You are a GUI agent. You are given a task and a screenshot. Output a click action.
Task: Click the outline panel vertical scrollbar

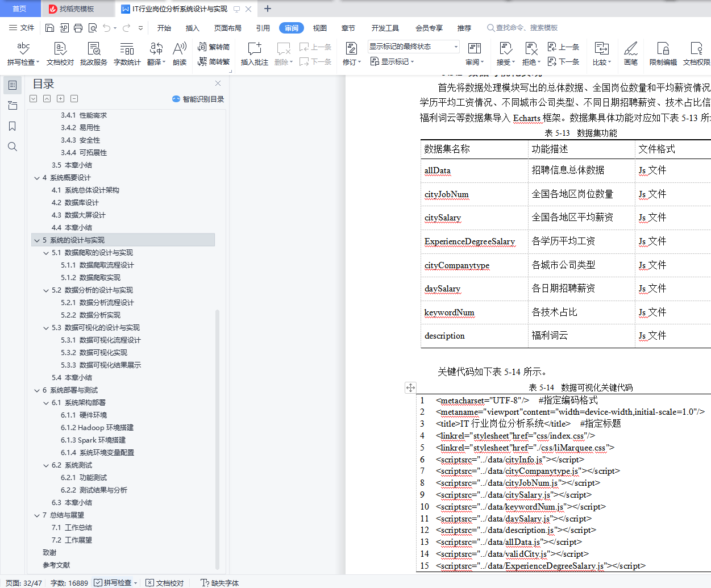(x=218, y=439)
